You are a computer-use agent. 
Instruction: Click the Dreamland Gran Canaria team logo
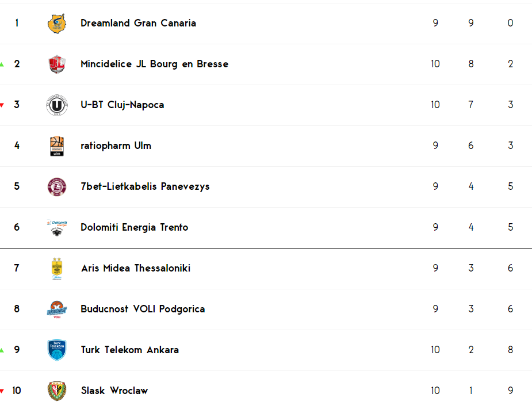57,24
